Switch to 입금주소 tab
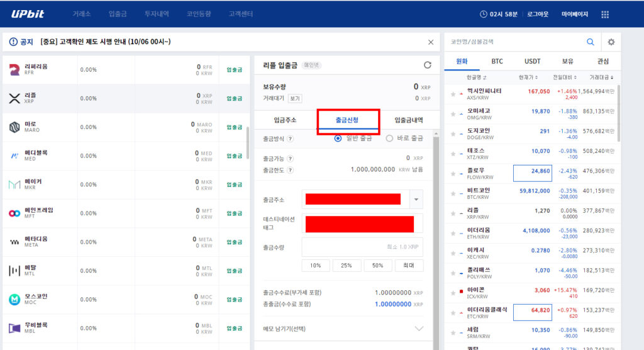This screenshot has width=644, height=350. tap(285, 120)
